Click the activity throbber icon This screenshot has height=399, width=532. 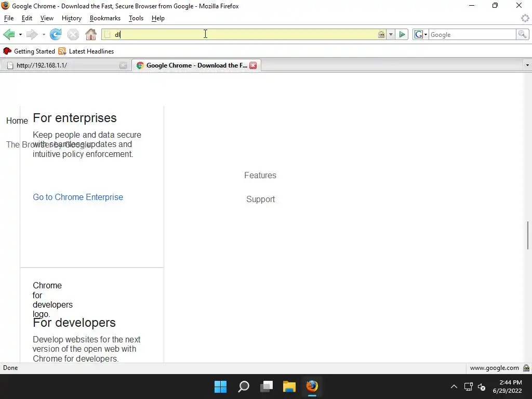[525, 18]
